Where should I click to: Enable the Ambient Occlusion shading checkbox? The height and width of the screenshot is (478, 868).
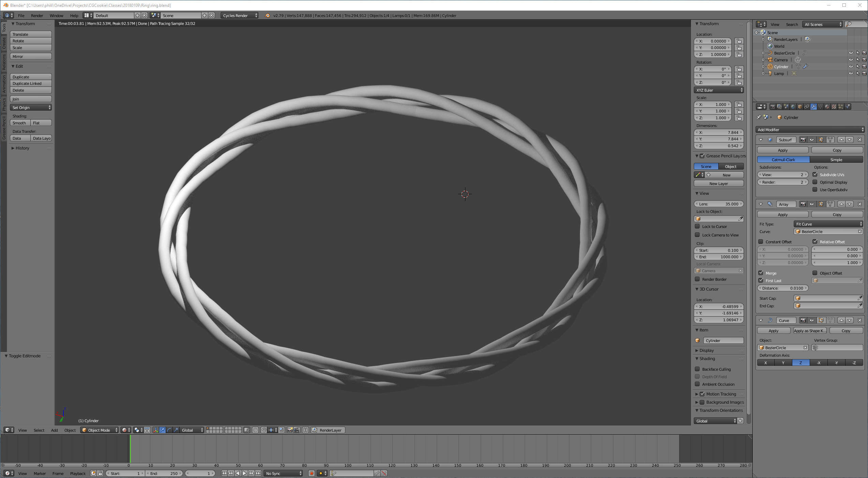pos(697,384)
